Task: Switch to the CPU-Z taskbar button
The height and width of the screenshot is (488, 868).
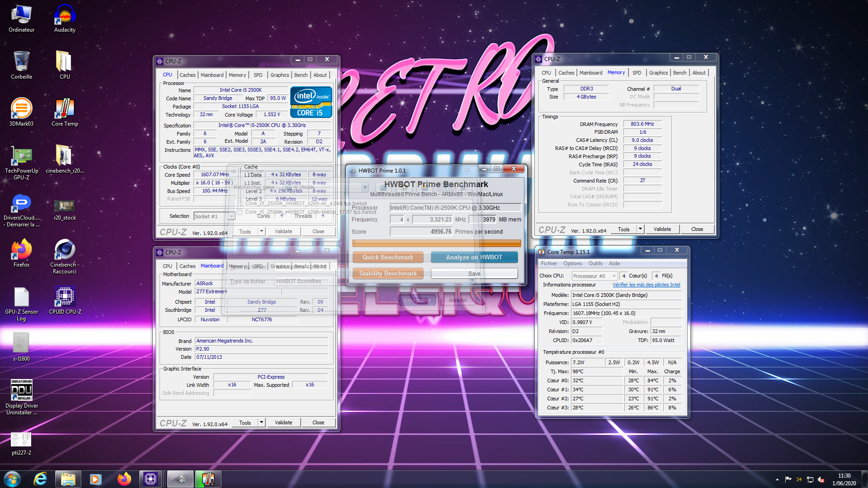Action: pyautogui.click(x=151, y=479)
